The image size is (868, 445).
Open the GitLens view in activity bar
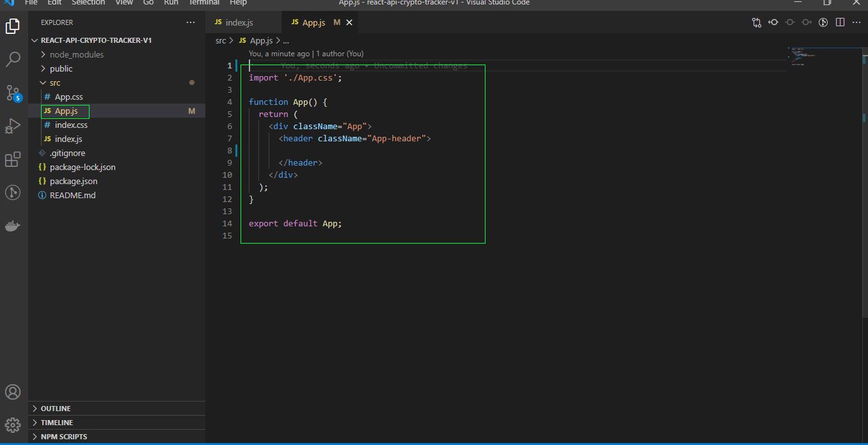click(x=13, y=192)
